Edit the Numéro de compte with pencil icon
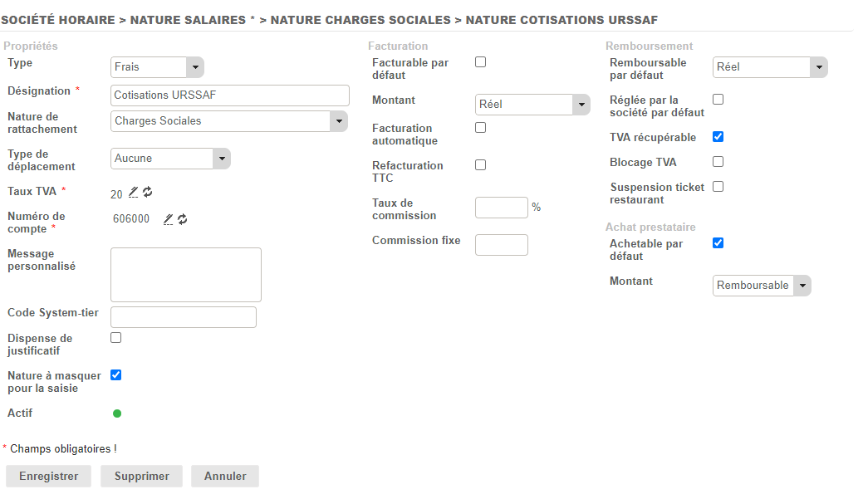The height and width of the screenshot is (504, 863). click(x=169, y=219)
